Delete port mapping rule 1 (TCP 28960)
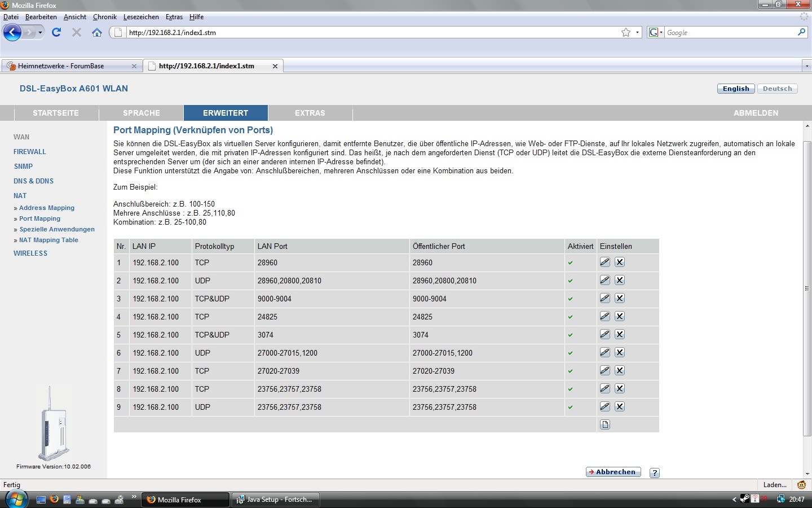The height and width of the screenshot is (508, 812). pyautogui.click(x=620, y=262)
